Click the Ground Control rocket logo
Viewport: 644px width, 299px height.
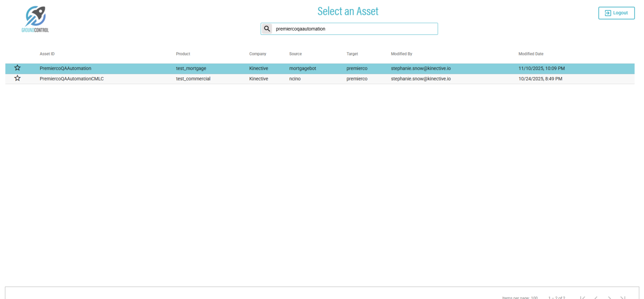(35, 19)
